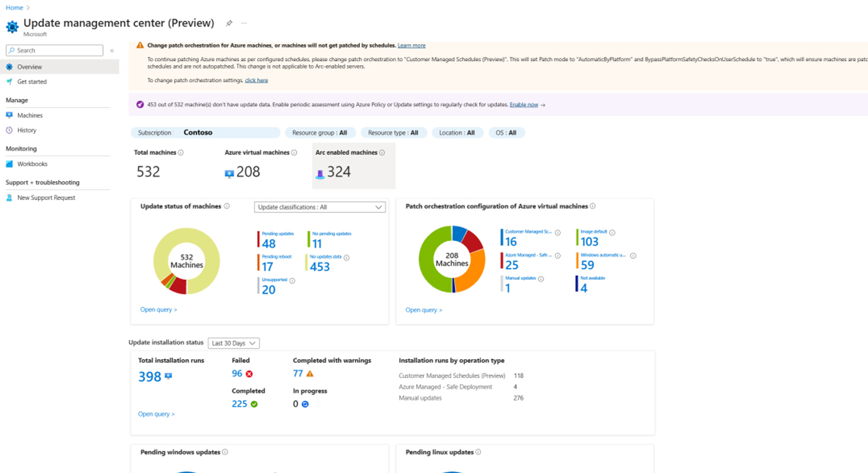The image size is (868, 473).
Task: Show info icon beside Azure Managed - Safe
Action: point(558,256)
